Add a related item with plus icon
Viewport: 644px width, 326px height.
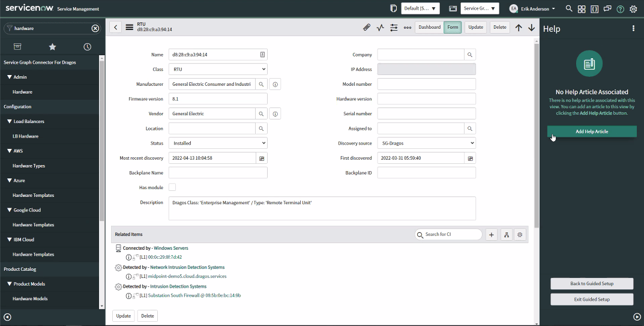click(492, 235)
